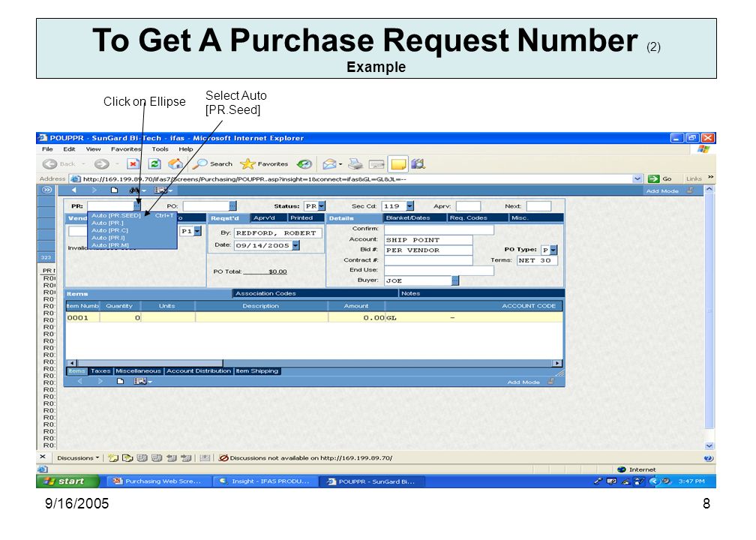The width and height of the screenshot is (756, 540).
Task: Switch to the Aprv'd tab
Action: [x=264, y=218]
